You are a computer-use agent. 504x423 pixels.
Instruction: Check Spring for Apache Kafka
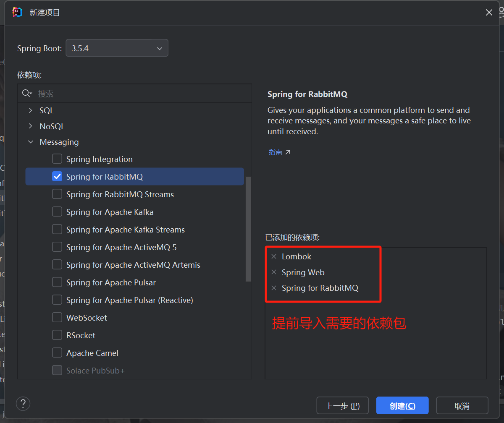pyautogui.click(x=57, y=212)
